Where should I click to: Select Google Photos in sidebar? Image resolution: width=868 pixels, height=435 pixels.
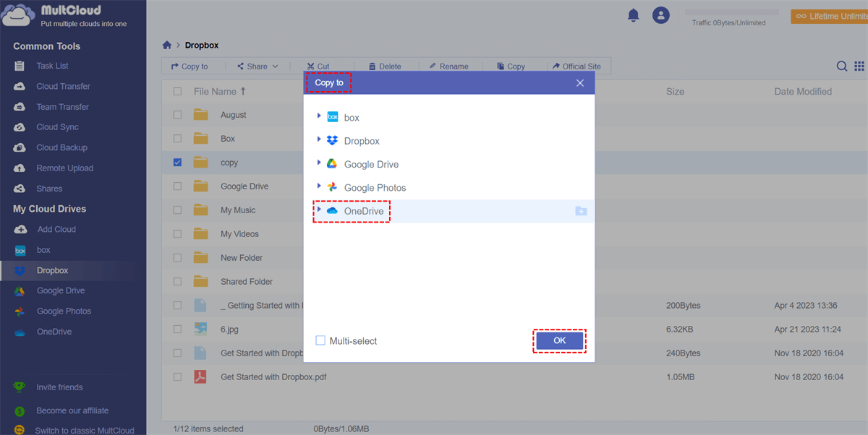tap(64, 311)
